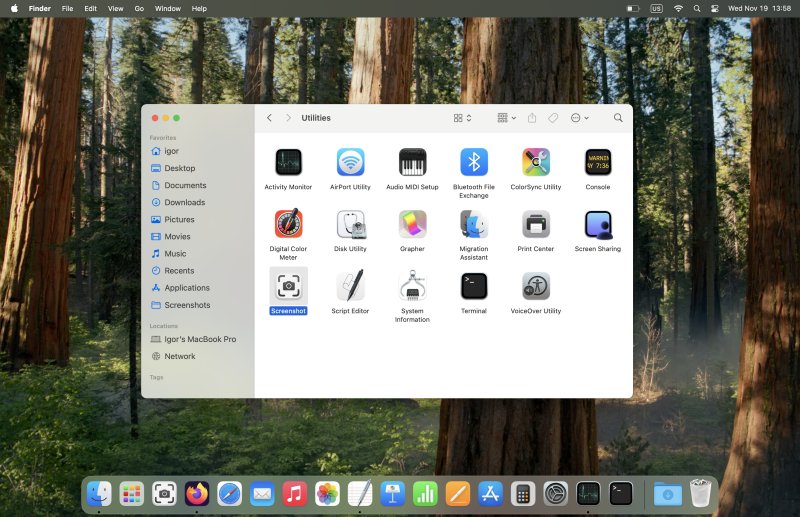Open Bluetooth File Exchange icon
Viewport: 800px width, 517px height.
(474, 162)
